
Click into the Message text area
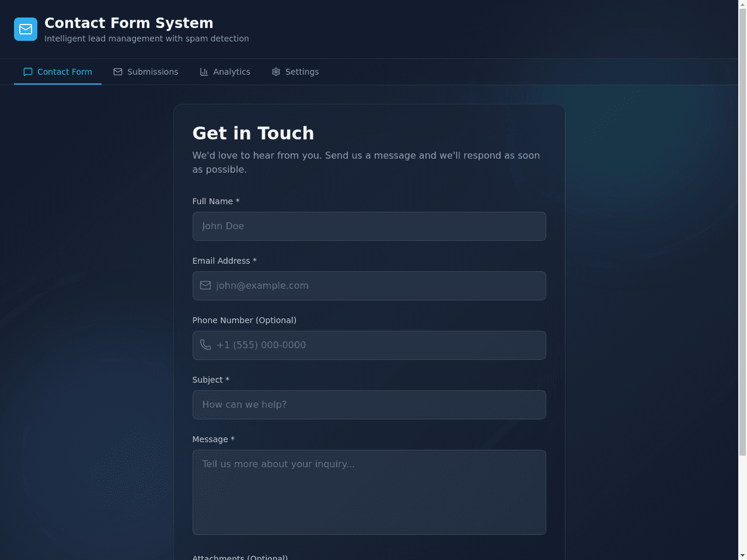[x=369, y=492]
